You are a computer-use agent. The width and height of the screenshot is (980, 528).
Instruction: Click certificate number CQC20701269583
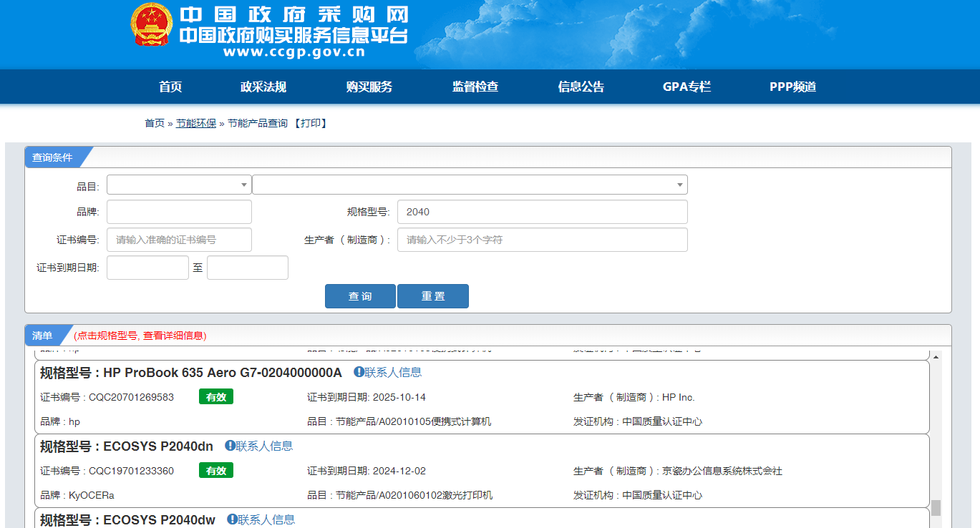point(131,397)
